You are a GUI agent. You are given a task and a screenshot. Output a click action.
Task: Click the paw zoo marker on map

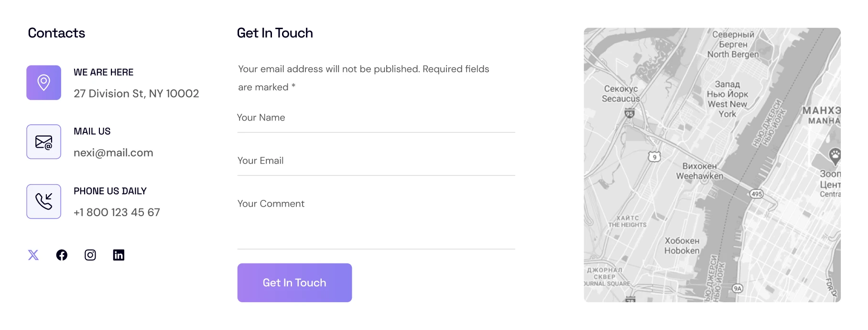(835, 155)
